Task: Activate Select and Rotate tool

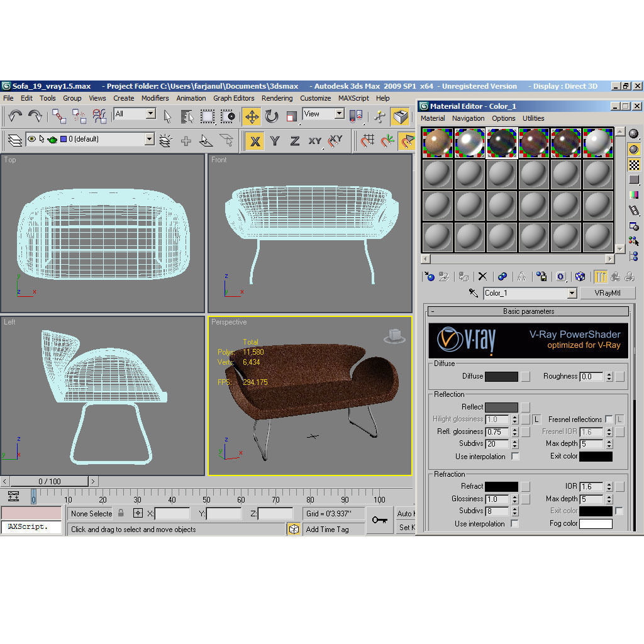Action: (272, 116)
